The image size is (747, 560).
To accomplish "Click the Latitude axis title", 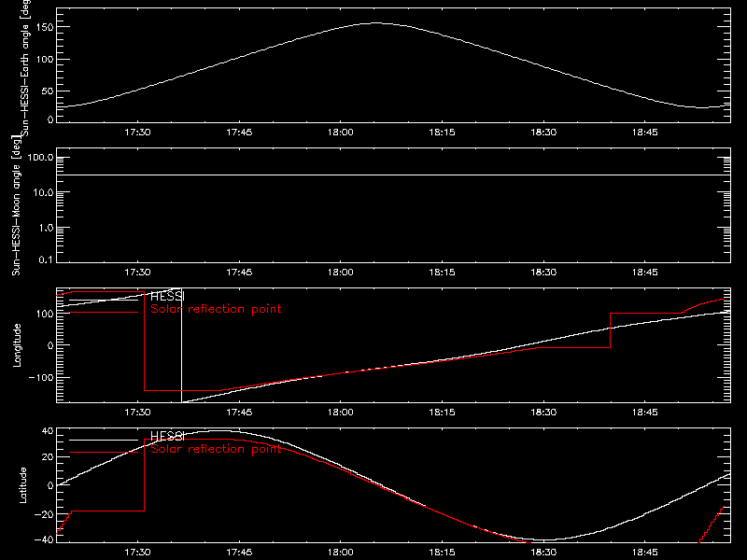I will click(x=22, y=485).
